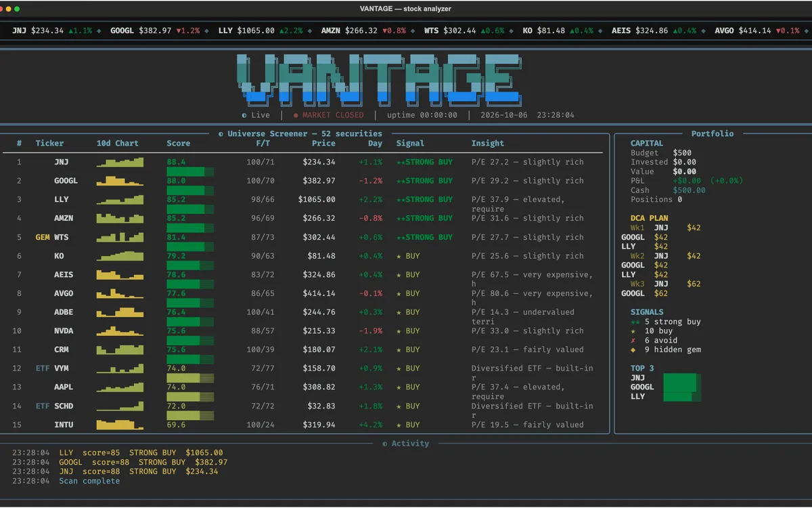Click the $1065.00 price in the LLY row

(x=317, y=200)
